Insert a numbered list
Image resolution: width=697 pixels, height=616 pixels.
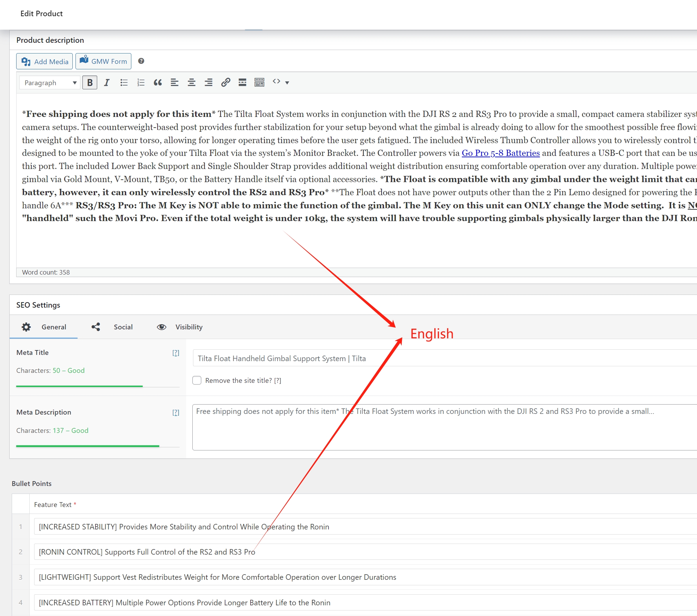pyautogui.click(x=141, y=82)
